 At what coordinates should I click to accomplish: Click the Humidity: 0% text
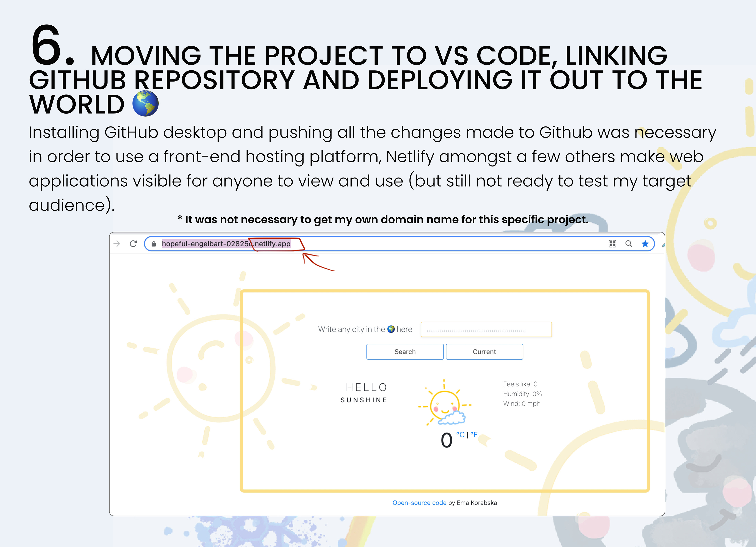[x=522, y=394]
